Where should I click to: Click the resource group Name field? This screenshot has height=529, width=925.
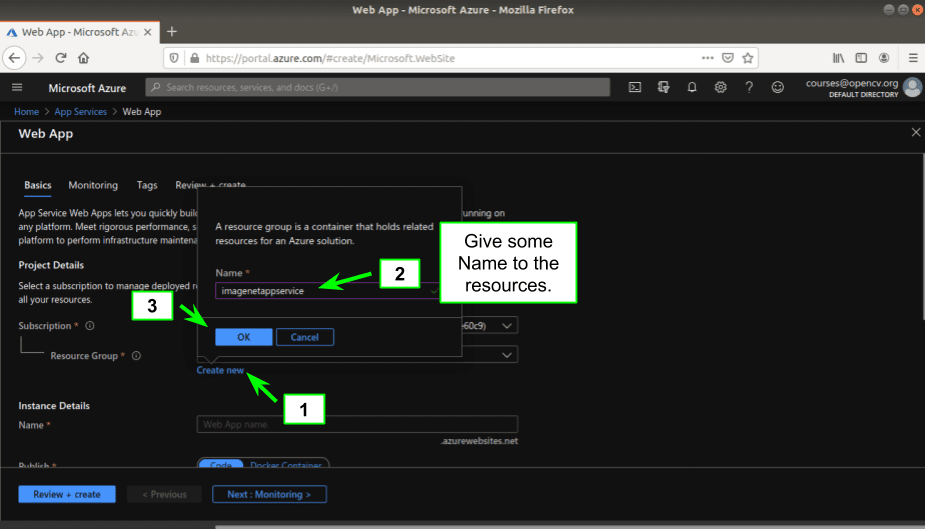pos(327,291)
